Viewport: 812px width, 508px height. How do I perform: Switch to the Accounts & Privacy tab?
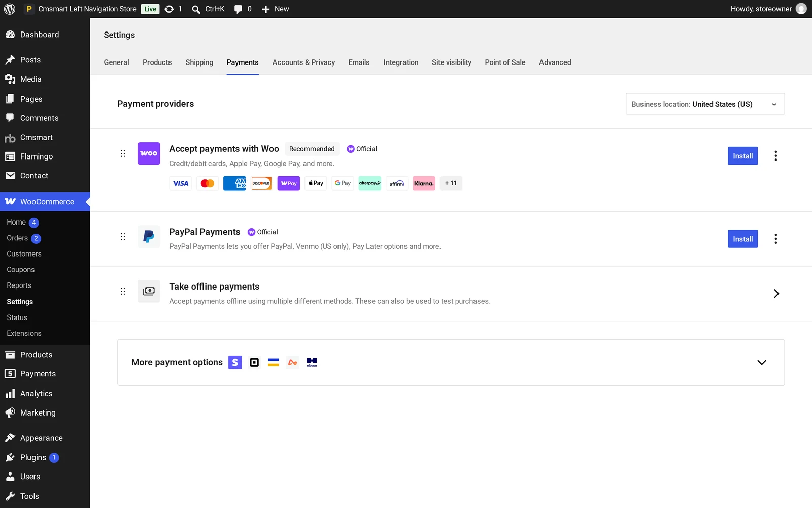point(303,62)
